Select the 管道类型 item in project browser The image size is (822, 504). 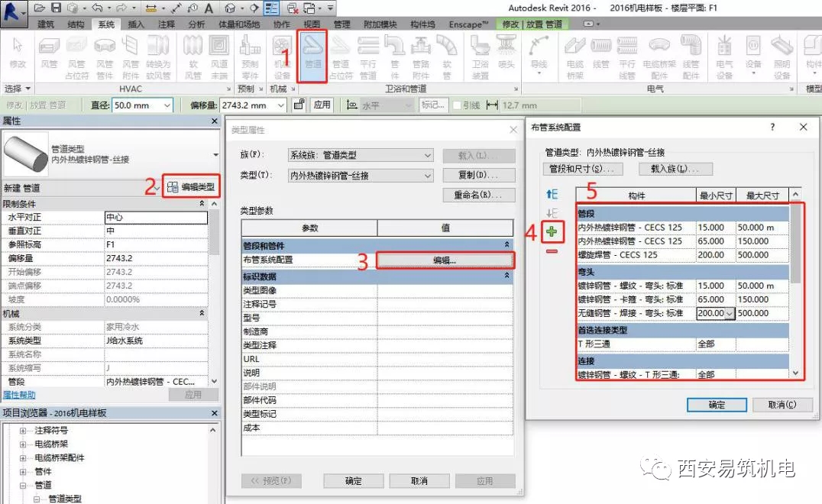[65, 499]
